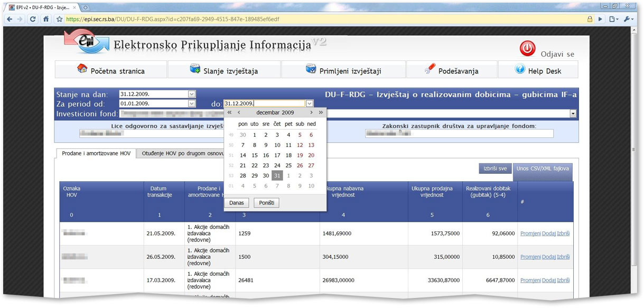The width and height of the screenshot is (644, 308).
Task: Open the Za period od date dropdown
Action: point(192,104)
